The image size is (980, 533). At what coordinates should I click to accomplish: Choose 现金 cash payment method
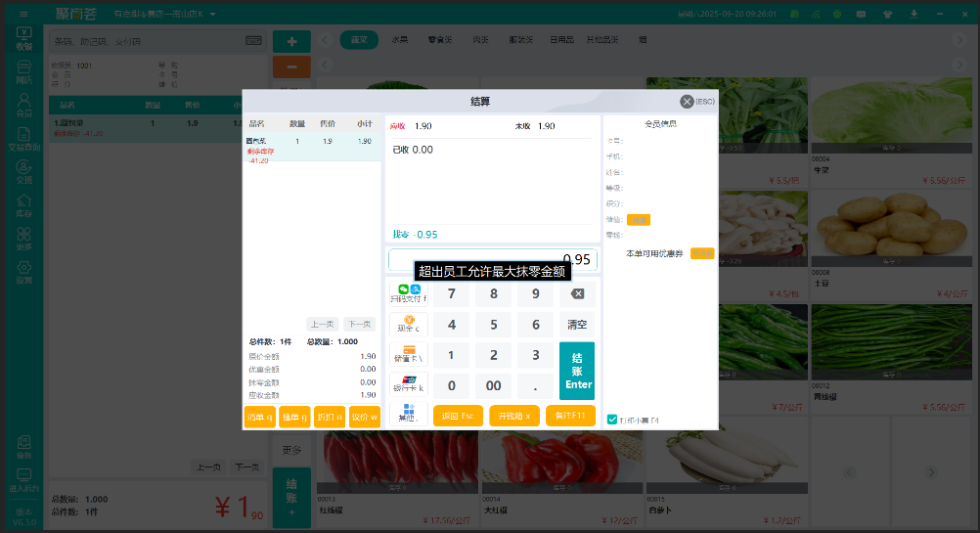coord(408,324)
